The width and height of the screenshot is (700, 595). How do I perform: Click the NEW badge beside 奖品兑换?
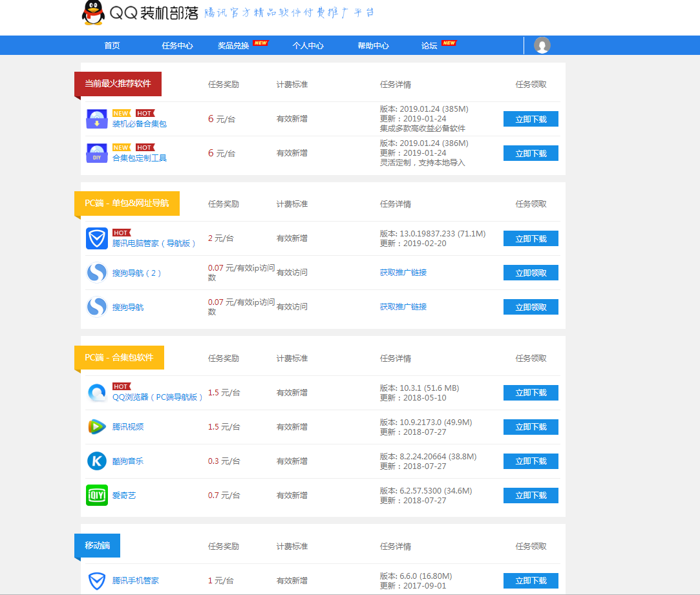click(260, 43)
